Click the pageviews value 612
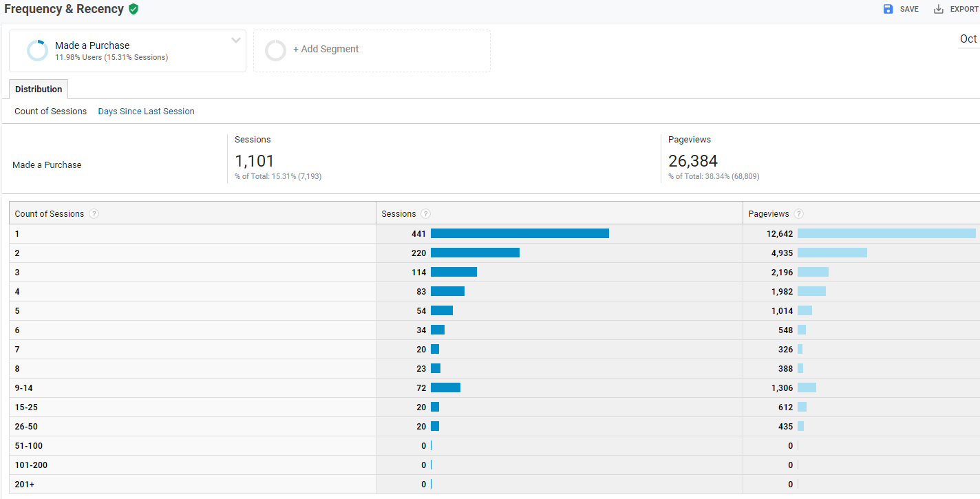The image size is (980, 499). [786, 407]
